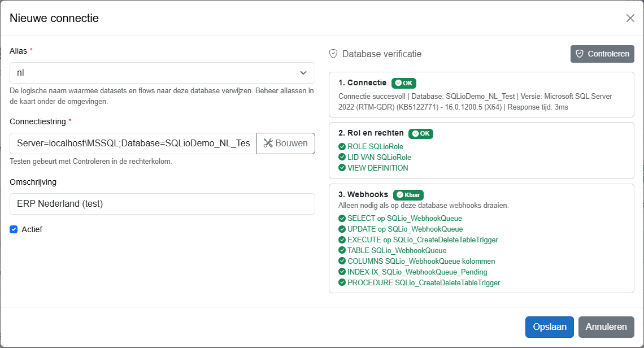Click 'Alleen nodig als op deze database' note
Image resolution: width=644 pixels, height=348 pixels.
(x=424, y=206)
